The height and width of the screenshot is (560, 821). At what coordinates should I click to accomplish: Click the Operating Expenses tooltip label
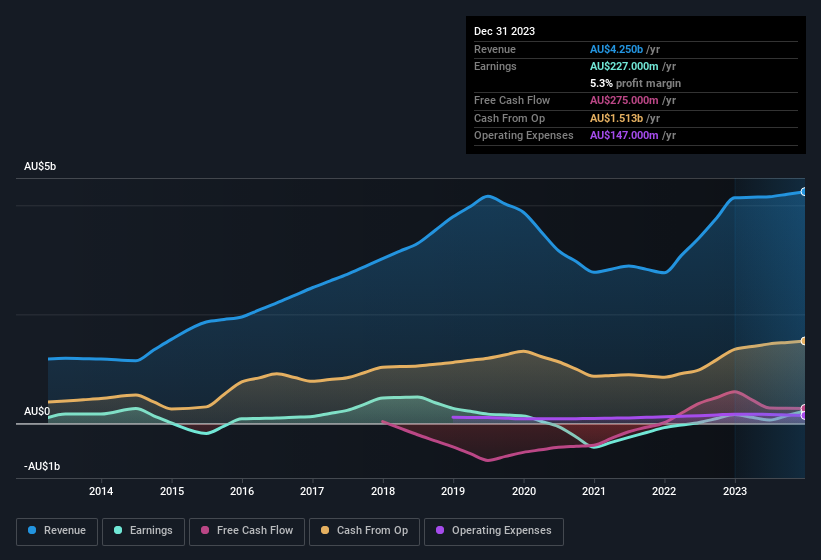524,136
